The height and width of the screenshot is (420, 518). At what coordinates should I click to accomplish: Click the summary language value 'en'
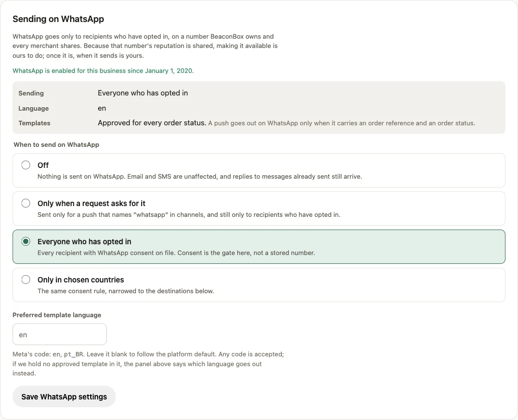(x=102, y=108)
